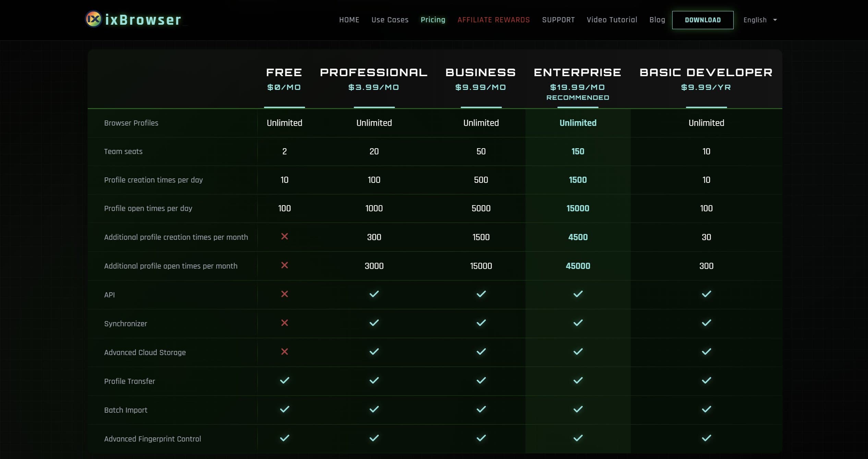The width and height of the screenshot is (868, 459).
Task: Click the Batch Import row label
Action: pos(126,410)
